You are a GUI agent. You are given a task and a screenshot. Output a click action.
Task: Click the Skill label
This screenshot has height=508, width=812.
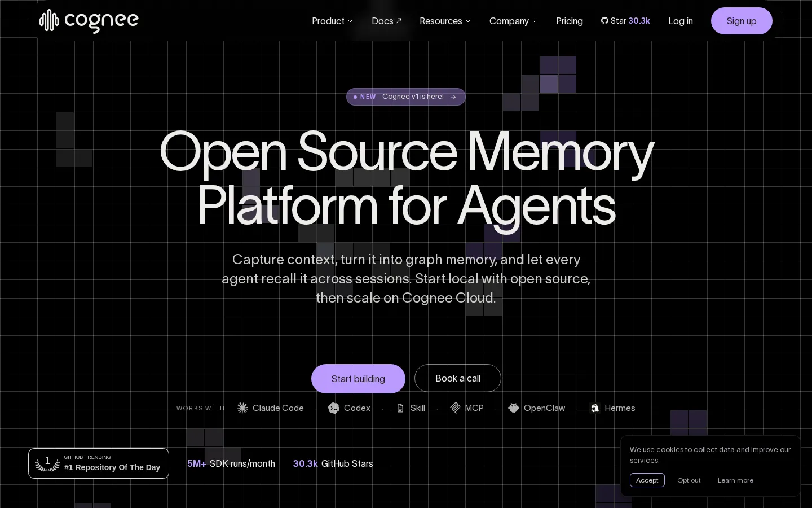coord(418,408)
